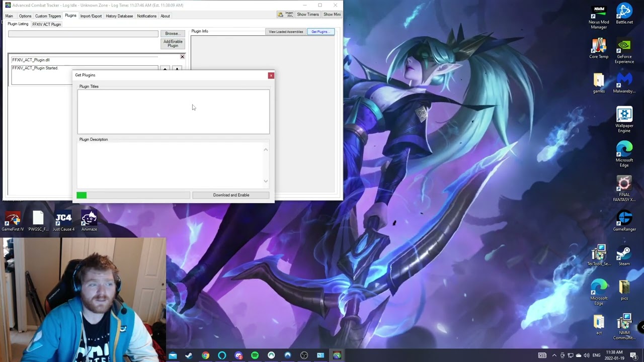Open Steam from the taskbar
The image size is (644, 362).
coord(189,355)
